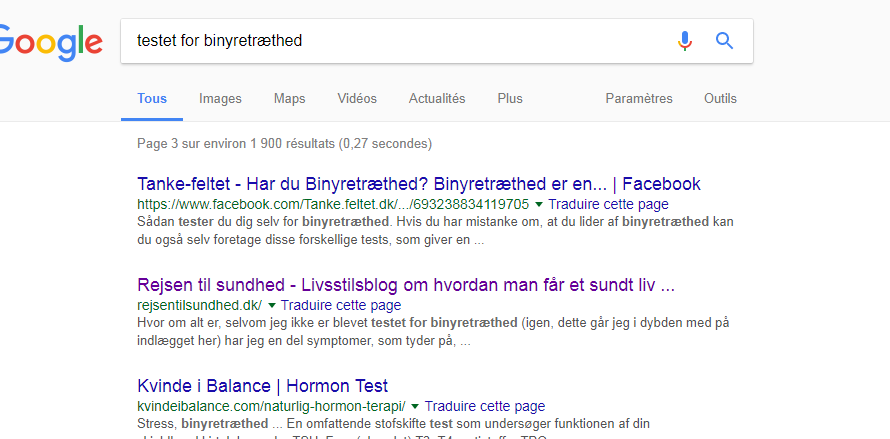Open the Outils search tools

(x=720, y=98)
